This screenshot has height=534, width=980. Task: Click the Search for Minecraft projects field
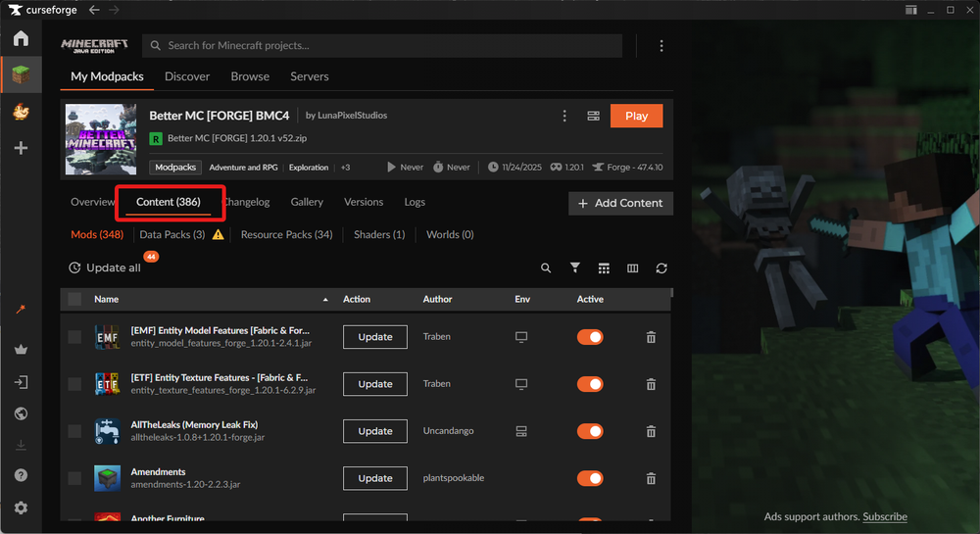[x=382, y=46]
